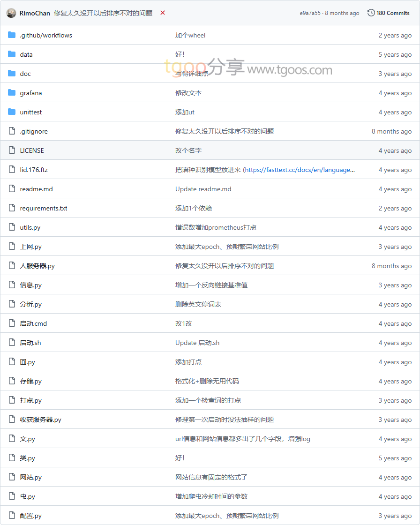This screenshot has width=420, height=525.
Task: Open the "Update readme.md" commit message
Action: point(203,189)
